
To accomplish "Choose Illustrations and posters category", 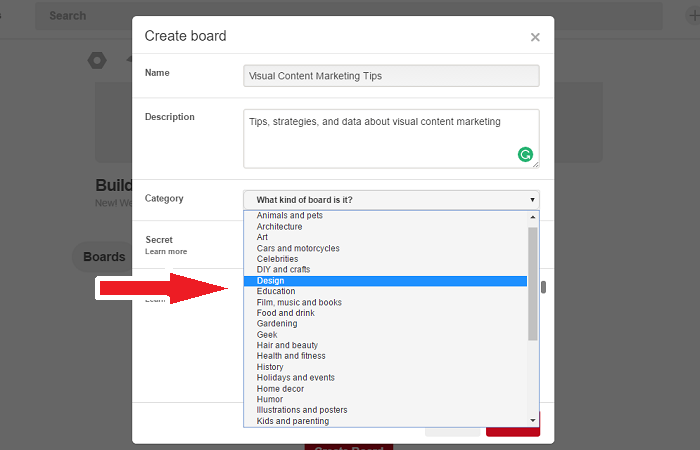I will click(x=385, y=410).
